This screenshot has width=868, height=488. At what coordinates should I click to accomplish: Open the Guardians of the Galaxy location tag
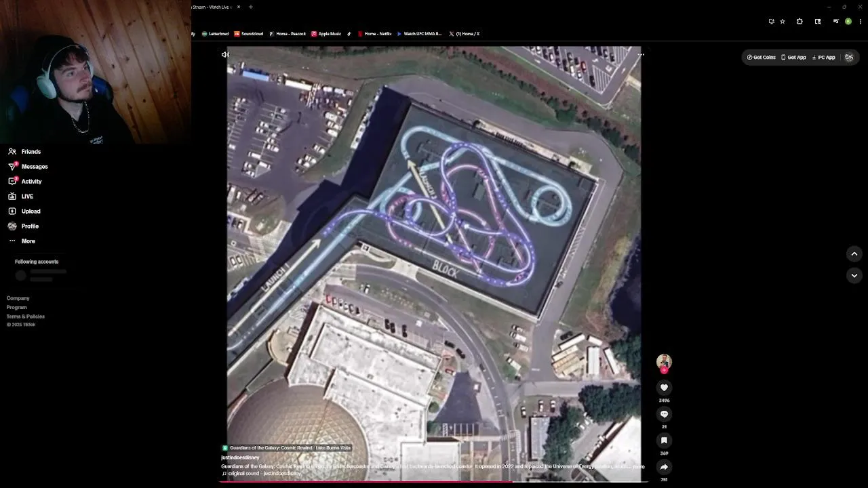tap(286, 448)
